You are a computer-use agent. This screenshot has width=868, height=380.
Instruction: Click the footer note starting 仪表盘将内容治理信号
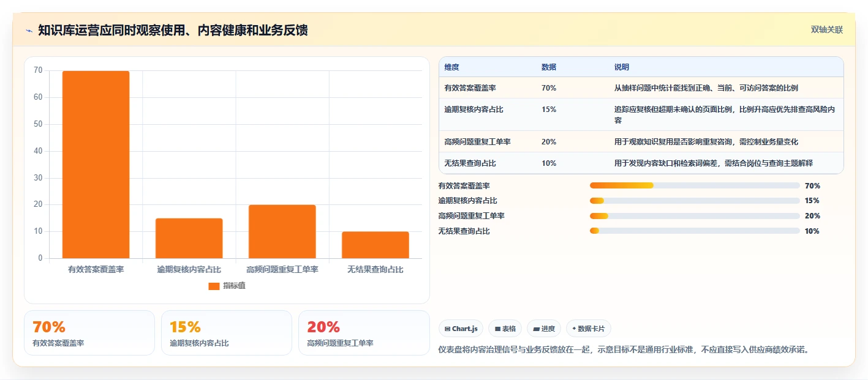tap(624, 350)
